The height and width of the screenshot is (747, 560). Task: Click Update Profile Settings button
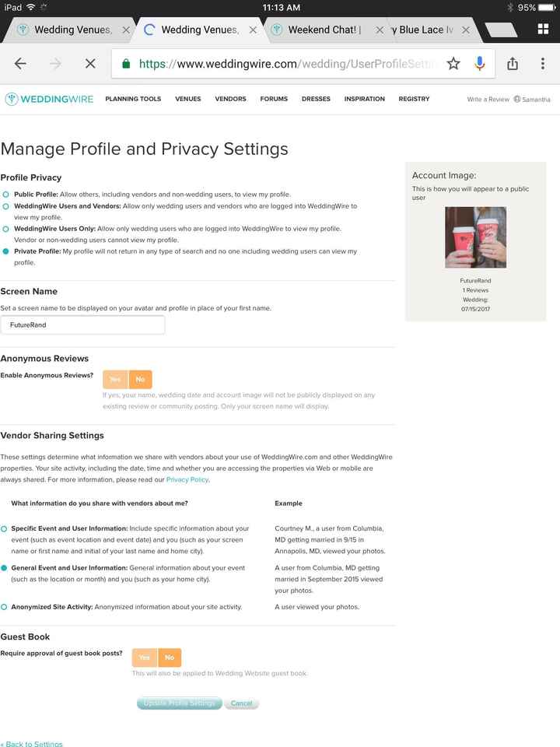[x=179, y=703]
